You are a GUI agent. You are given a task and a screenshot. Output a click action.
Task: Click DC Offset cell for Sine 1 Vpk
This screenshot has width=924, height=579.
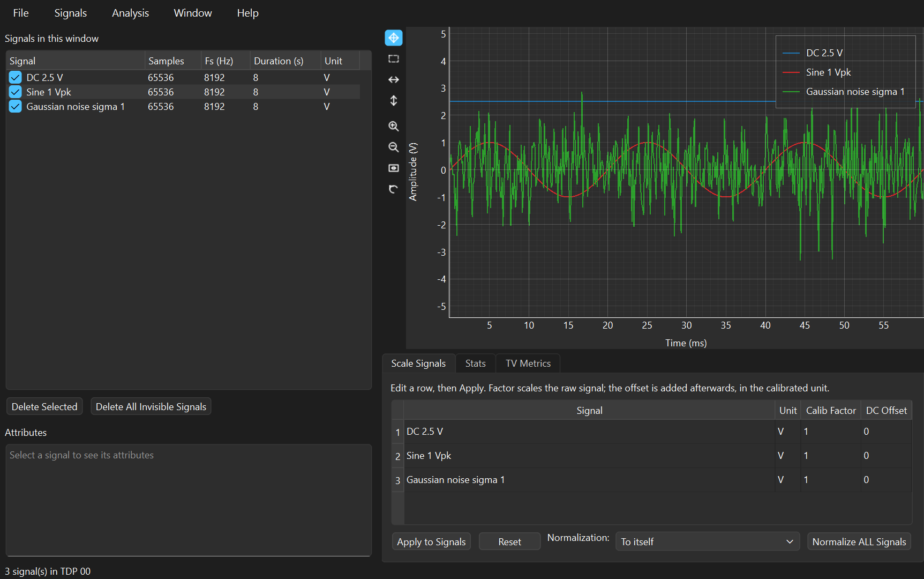click(887, 456)
